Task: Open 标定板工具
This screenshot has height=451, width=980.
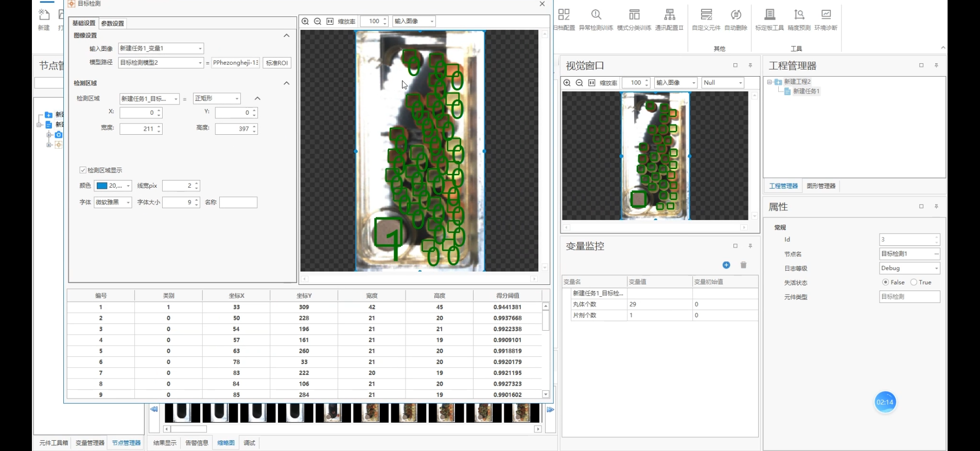Action: click(x=769, y=20)
